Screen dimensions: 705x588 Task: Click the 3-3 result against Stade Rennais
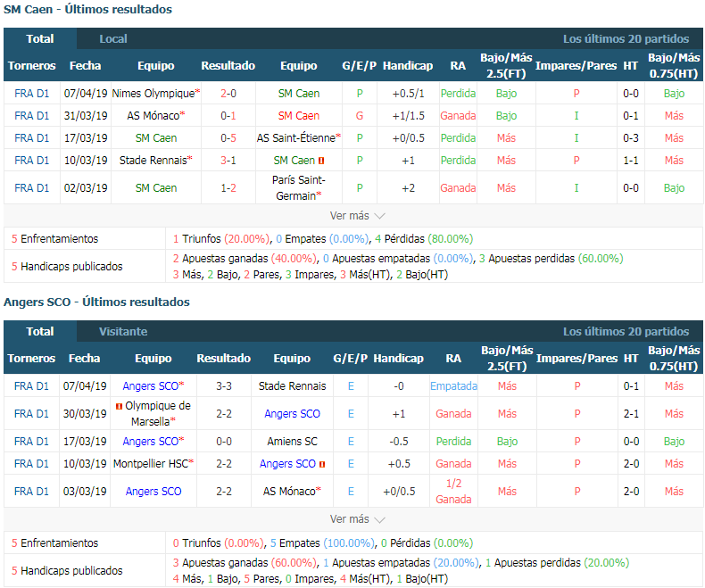click(224, 386)
